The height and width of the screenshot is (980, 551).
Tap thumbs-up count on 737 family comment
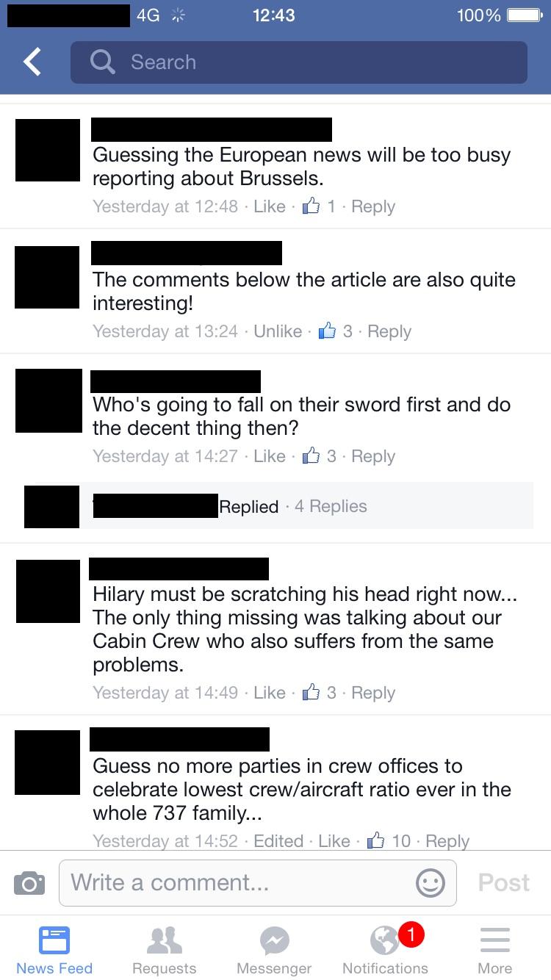(x=401, y=841)
